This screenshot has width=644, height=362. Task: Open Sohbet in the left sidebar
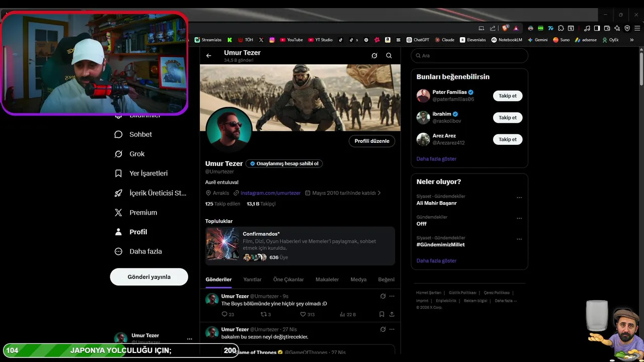click(x=133, y=134)
